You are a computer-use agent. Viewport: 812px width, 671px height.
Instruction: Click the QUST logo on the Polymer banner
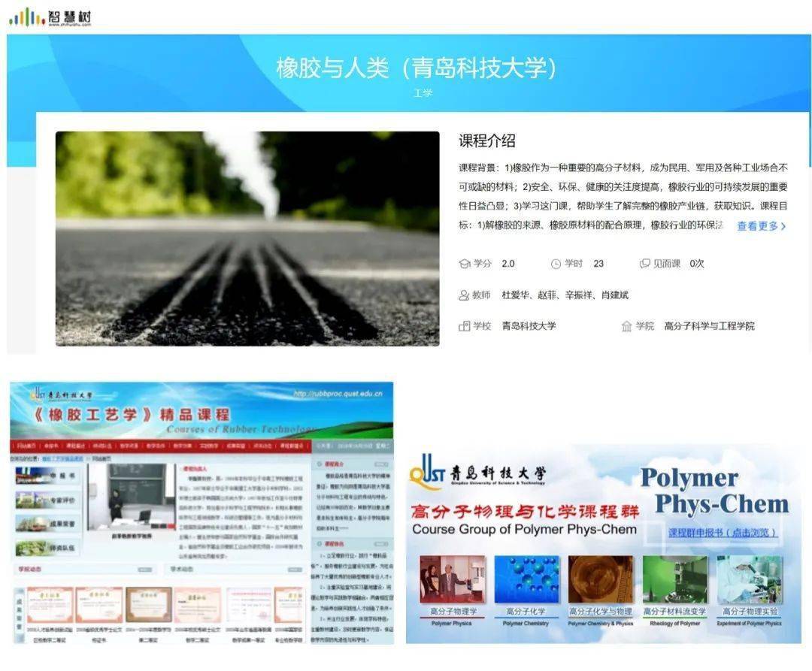tap(427, 471)
